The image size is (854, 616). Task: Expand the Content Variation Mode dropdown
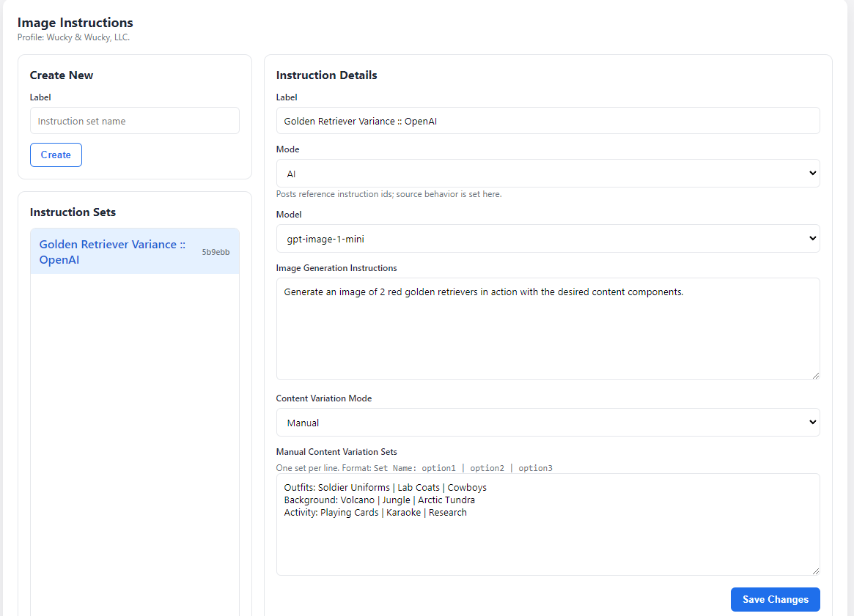[x=547, y=423]
